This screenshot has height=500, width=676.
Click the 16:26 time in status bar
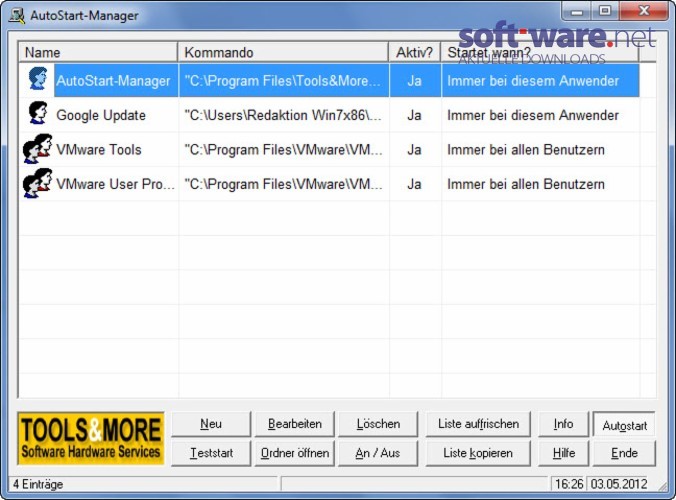pyautogui.click(x=569, y=484)
